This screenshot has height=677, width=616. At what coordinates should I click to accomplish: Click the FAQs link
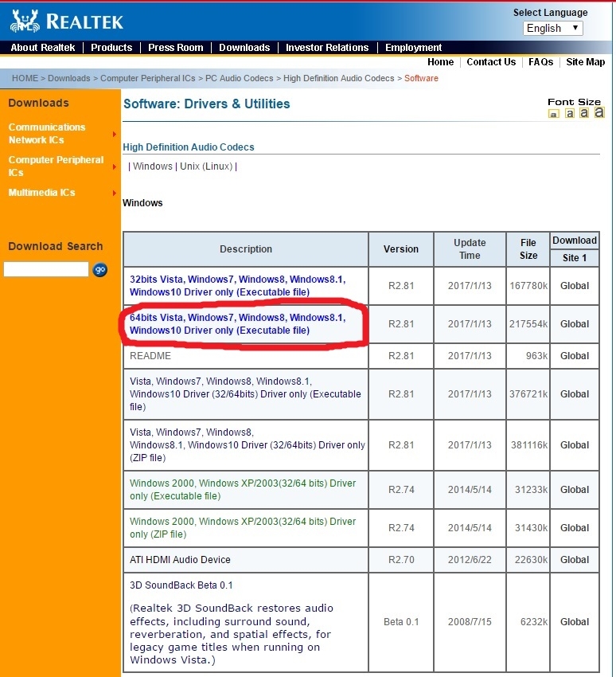coord(540,62)
